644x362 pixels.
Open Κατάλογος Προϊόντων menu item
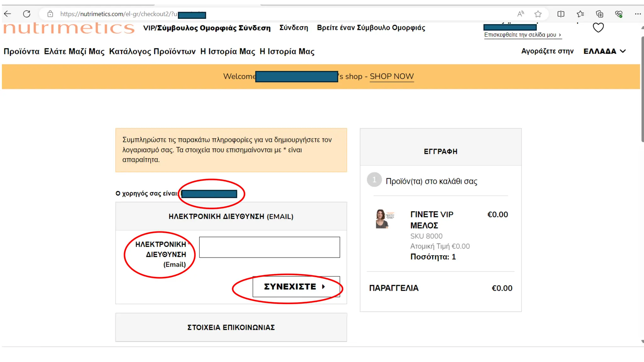pos(152,51)
